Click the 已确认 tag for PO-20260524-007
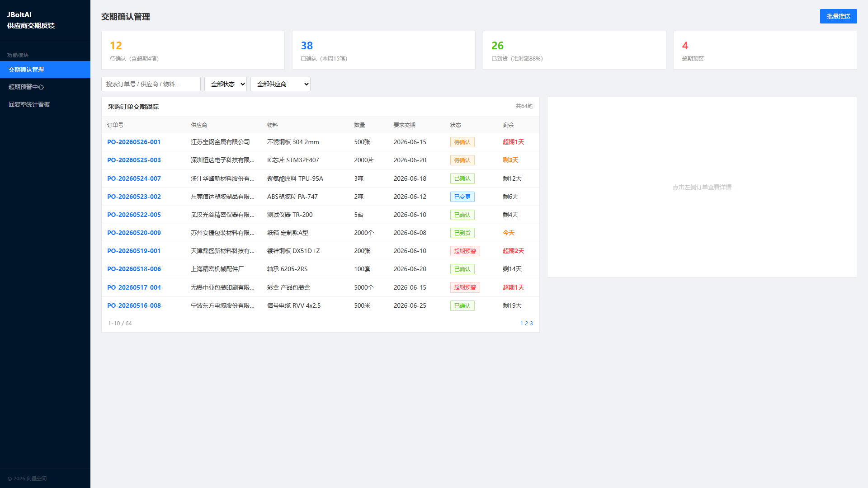 [462, 178]
